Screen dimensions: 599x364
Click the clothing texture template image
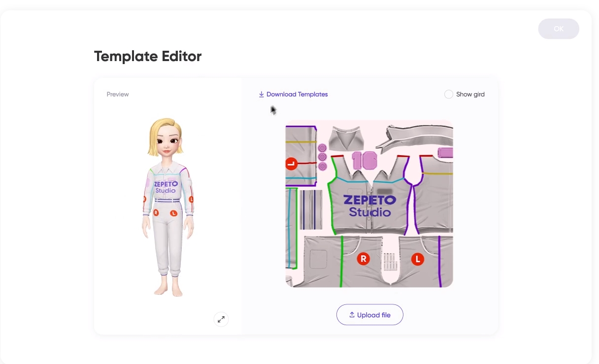coord(369,203)
